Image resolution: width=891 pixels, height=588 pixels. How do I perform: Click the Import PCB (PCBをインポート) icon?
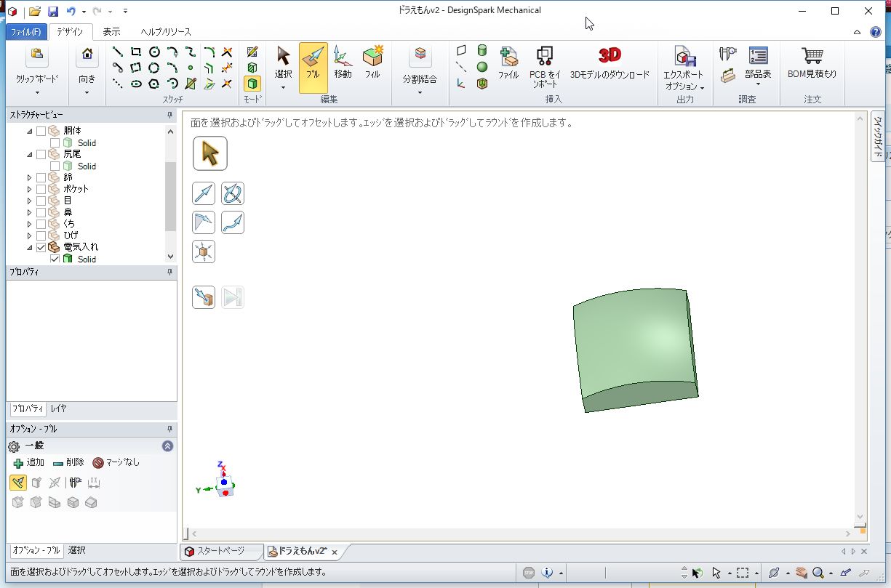(x=544, y=56)
